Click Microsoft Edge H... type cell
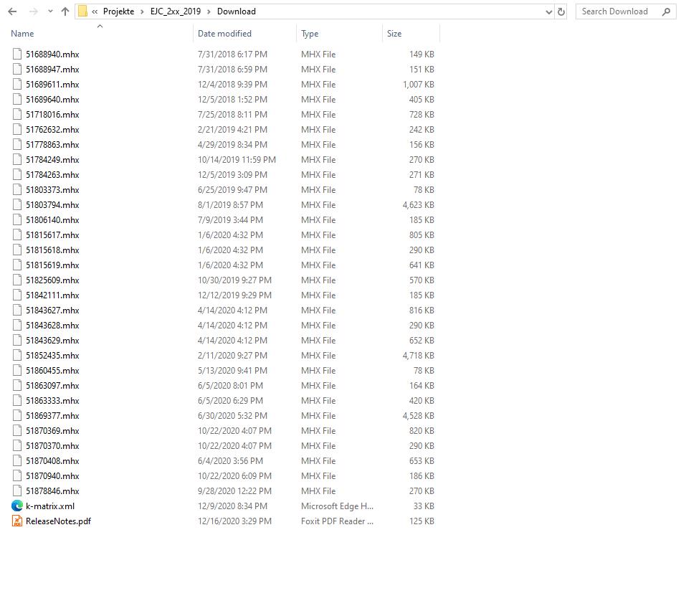The image size is (686, 616). 337,506
